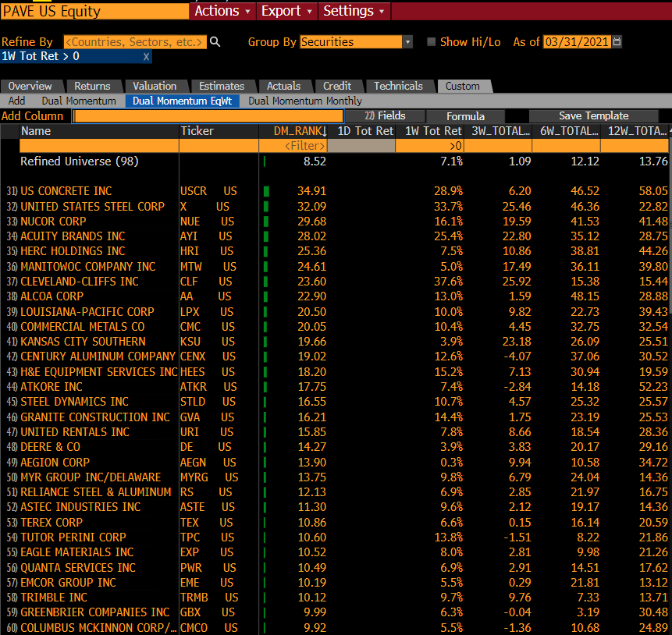Viewport: 672px width, 635px height.
Task: Switch to the Estimates tab
Action: pos(222,86)
